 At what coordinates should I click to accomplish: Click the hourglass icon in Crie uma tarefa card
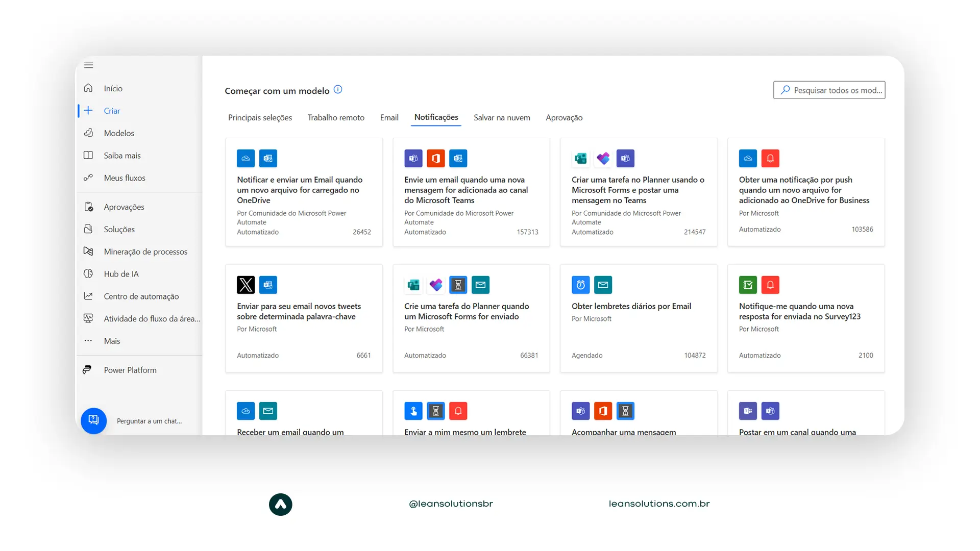point(458,285)
